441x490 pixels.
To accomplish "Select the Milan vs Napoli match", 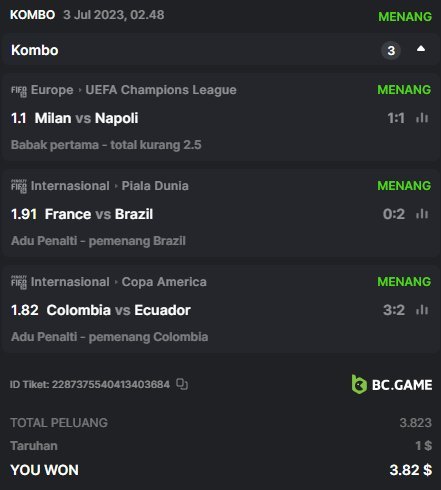I will coord(86,118).
